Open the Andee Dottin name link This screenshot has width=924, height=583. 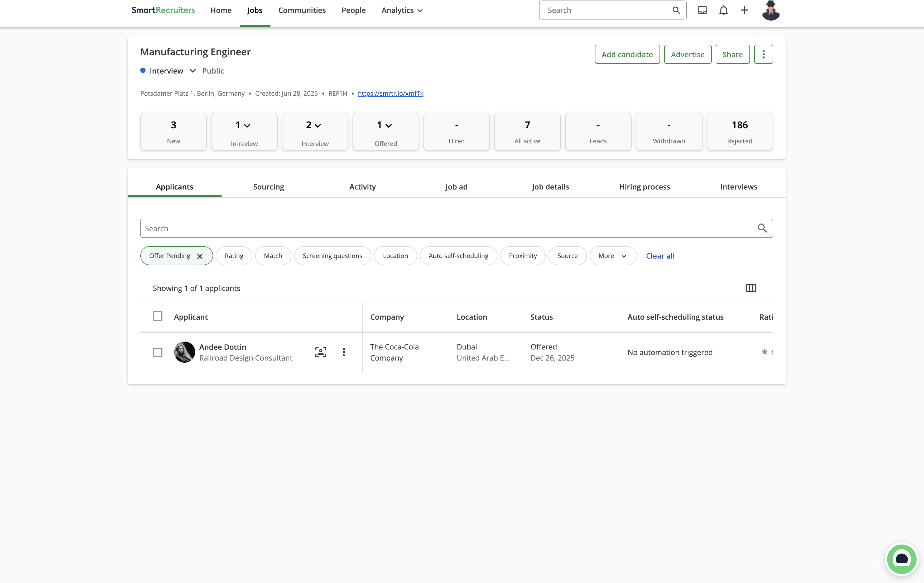point(223,347)
